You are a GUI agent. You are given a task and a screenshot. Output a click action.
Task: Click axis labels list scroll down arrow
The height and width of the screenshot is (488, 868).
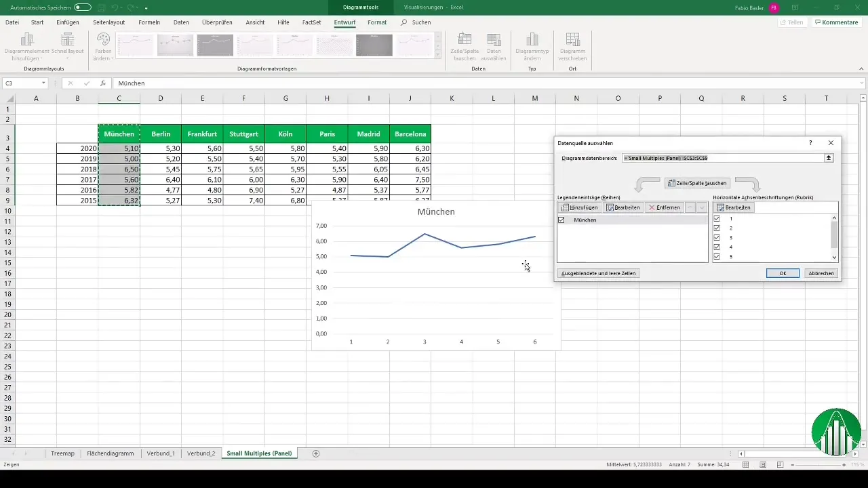834,258
